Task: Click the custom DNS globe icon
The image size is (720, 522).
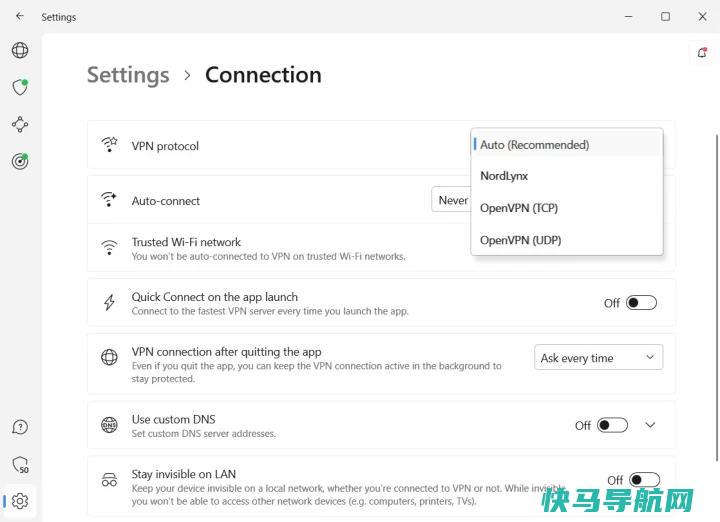Action: [x=109, y=425]
